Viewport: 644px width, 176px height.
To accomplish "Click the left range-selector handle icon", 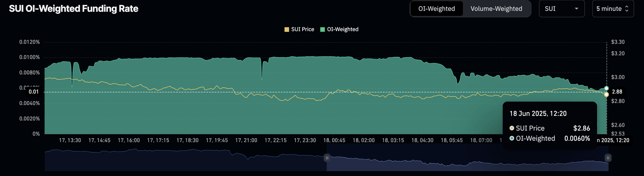I will pyautogui.click(x=327, y=158).
